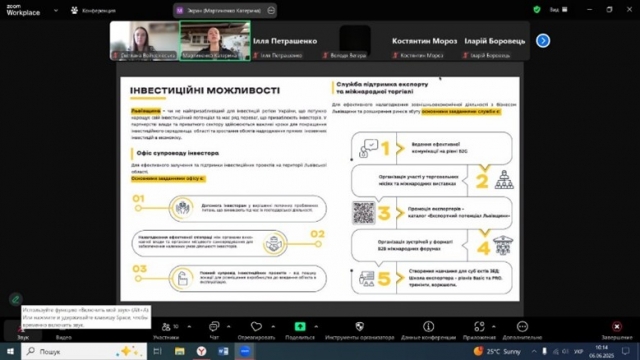Click the QR code on slide
Viewport: 640px width, 360px height.
363,213
